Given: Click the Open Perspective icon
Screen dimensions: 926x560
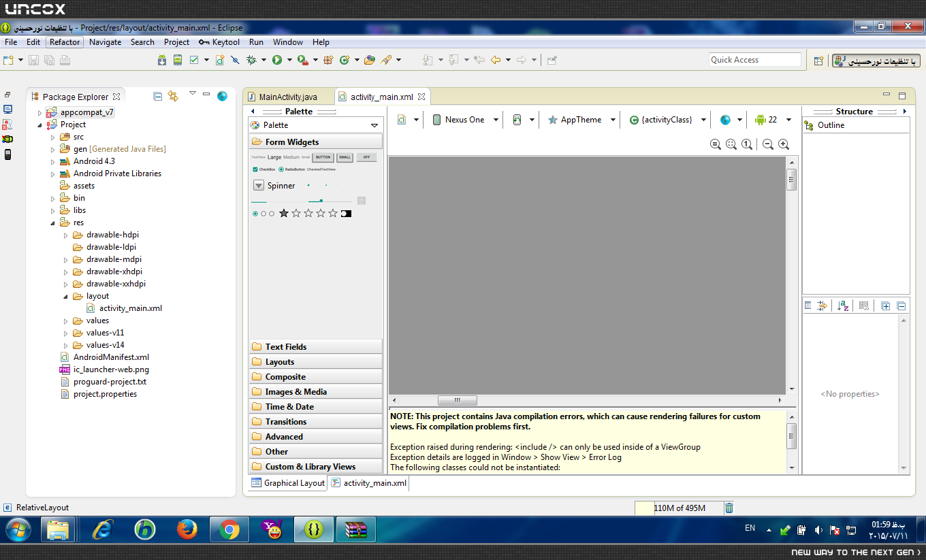Looking at the screenshot, I should 819,61.
